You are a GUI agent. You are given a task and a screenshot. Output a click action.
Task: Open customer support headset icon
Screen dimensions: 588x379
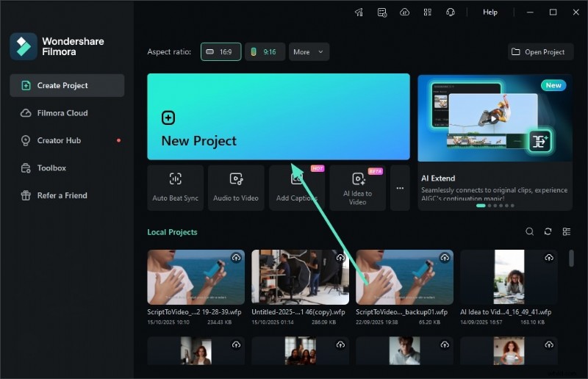(451, 12)
